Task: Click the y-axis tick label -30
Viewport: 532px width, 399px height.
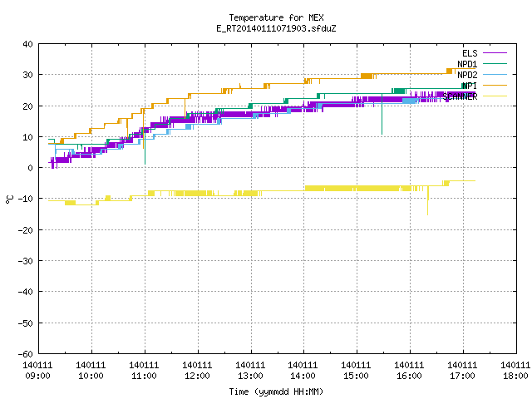Action: coord(26,261)
